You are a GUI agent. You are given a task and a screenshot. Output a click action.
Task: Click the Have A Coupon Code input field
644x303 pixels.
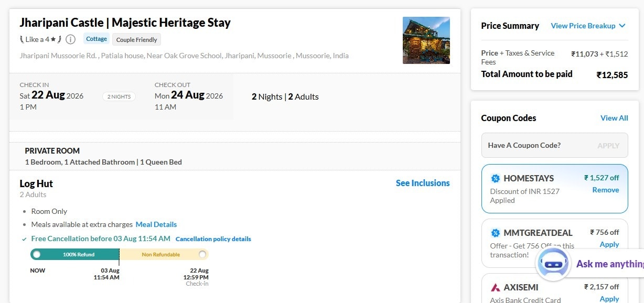[x=554, y=145]
